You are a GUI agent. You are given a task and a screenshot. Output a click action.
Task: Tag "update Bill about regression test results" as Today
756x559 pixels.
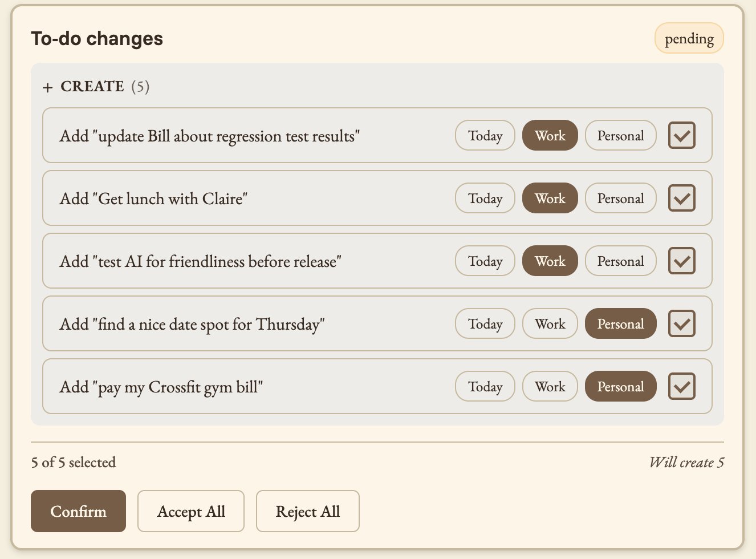pyautogui.click(x=485, y=135)
